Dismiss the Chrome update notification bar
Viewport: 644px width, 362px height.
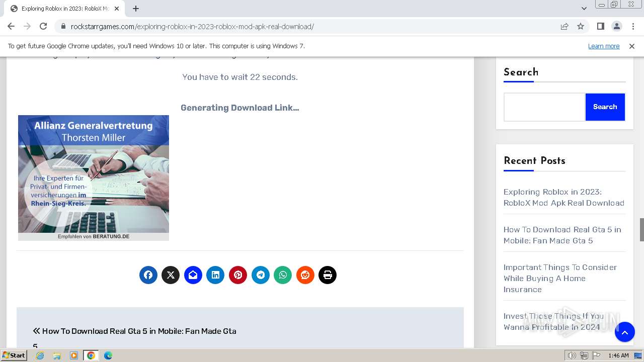point(632,46)
